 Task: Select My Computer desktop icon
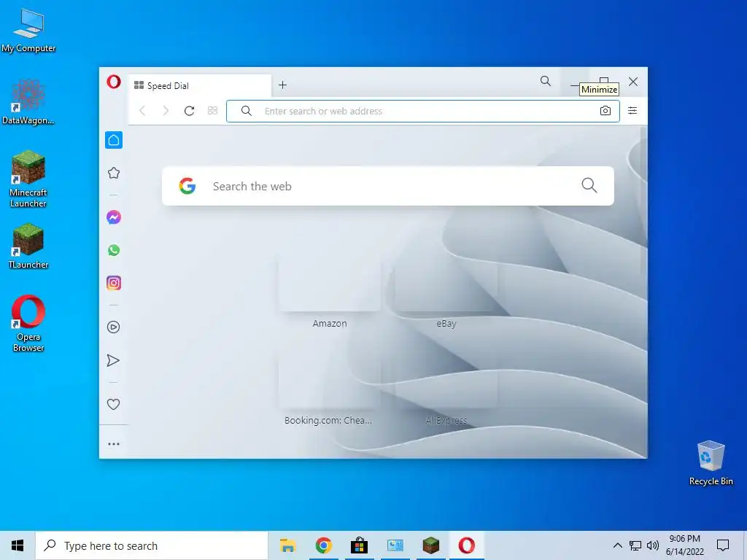point(28,31)
